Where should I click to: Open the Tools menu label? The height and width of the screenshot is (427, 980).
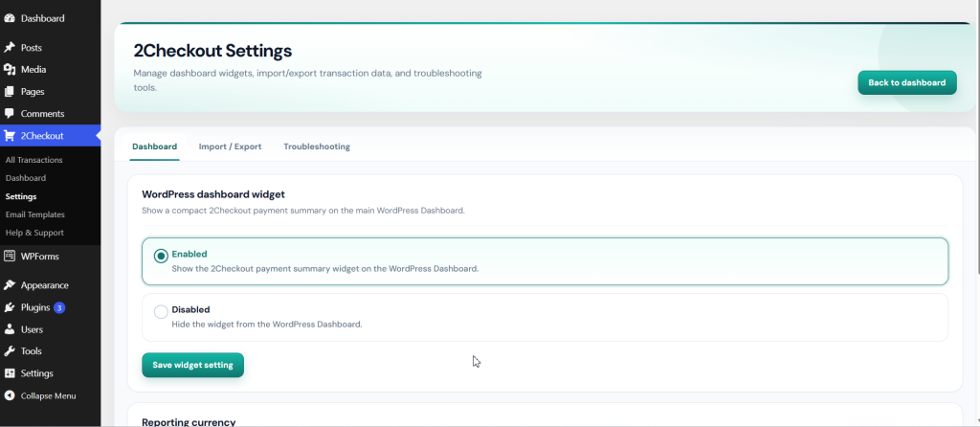pyautogui.click(x=32, y=351)
